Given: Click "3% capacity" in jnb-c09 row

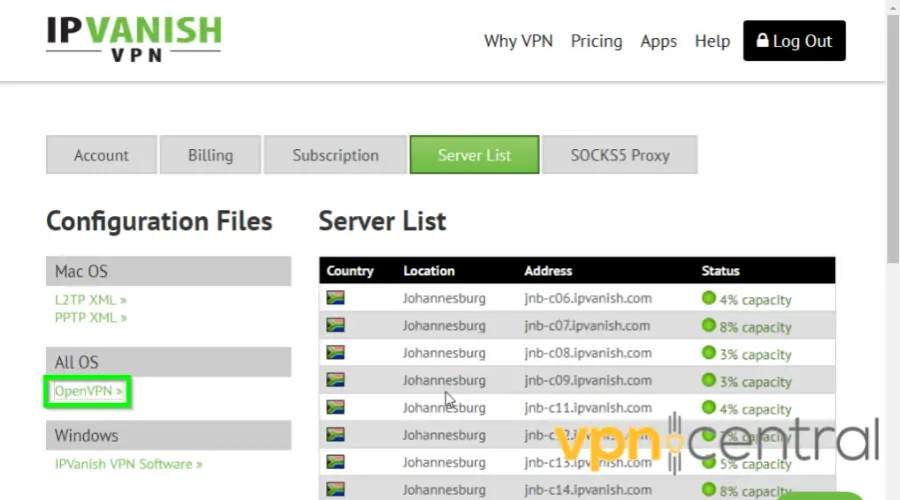Looking at the screenshot, I should [x=755, y=382].
